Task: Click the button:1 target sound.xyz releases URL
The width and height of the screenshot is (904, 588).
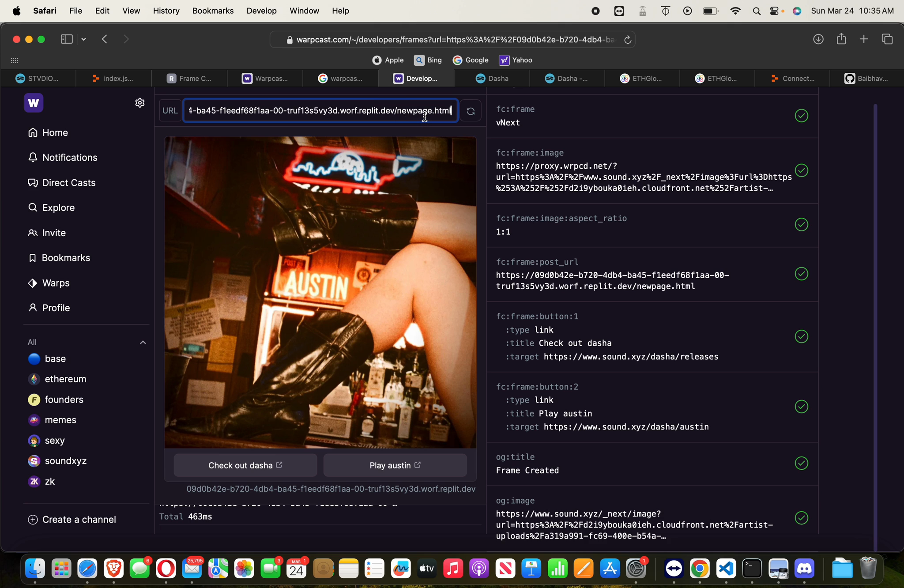Action: pos(631,357)
